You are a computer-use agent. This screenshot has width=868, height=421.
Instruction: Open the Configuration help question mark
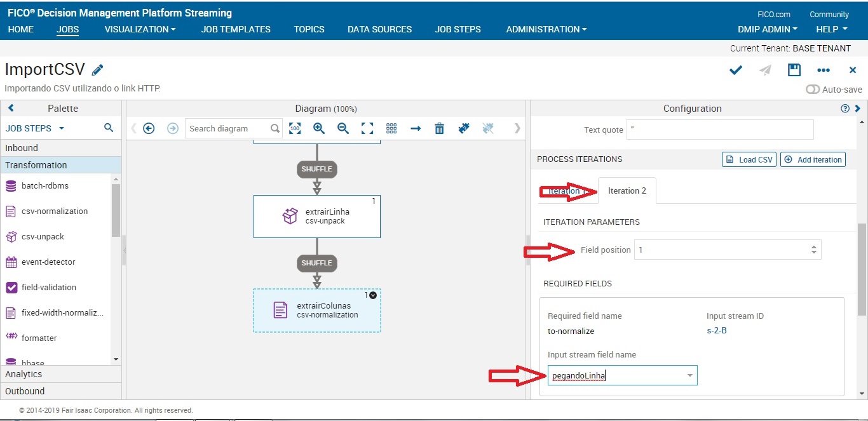coord(845,109)
